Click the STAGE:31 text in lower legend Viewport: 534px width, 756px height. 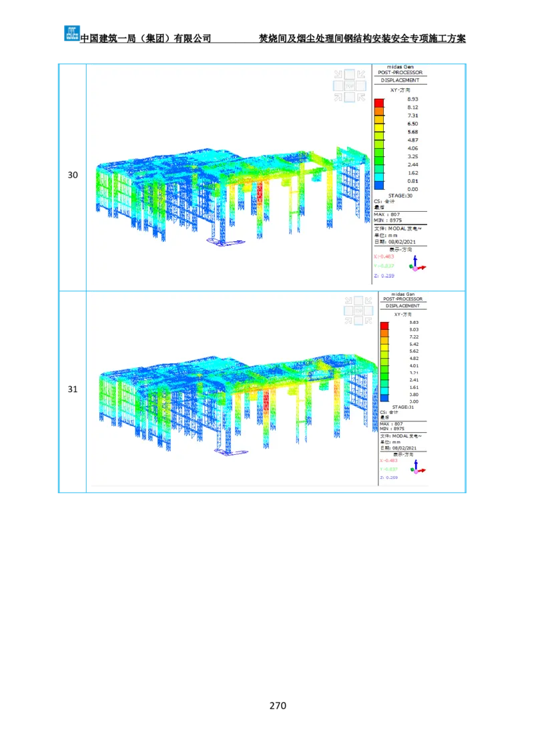[x=403, y=407]
